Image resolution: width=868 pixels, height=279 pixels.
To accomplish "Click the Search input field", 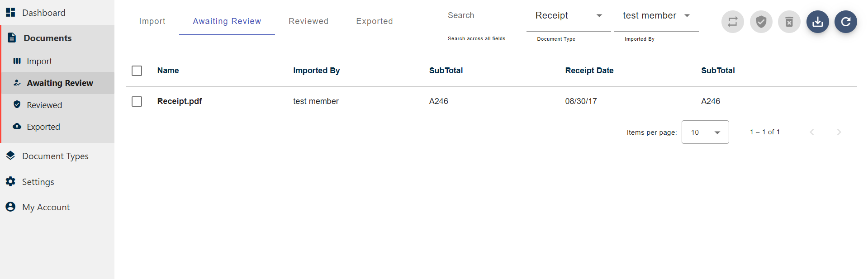I will tap(480, 16).
